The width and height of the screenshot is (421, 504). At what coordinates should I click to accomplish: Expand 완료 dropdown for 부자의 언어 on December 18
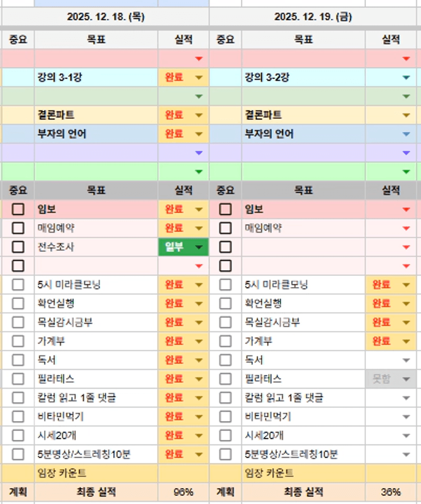(199, 134)
